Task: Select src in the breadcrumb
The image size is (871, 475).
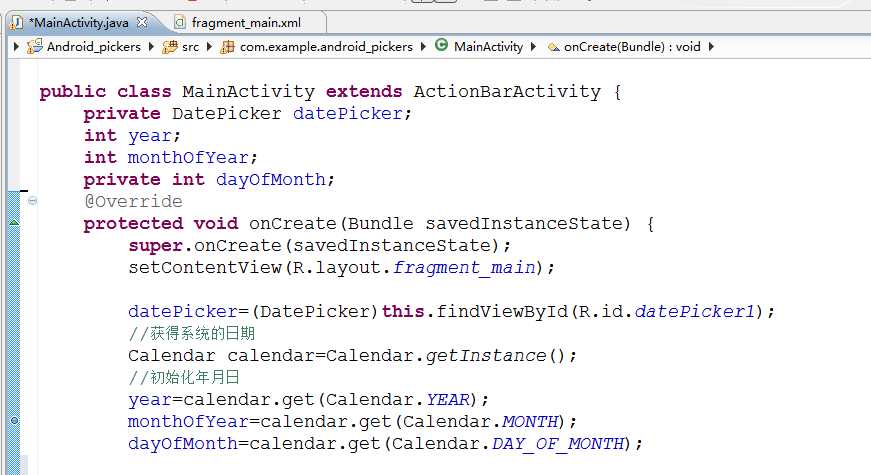Action: point(190,47)
